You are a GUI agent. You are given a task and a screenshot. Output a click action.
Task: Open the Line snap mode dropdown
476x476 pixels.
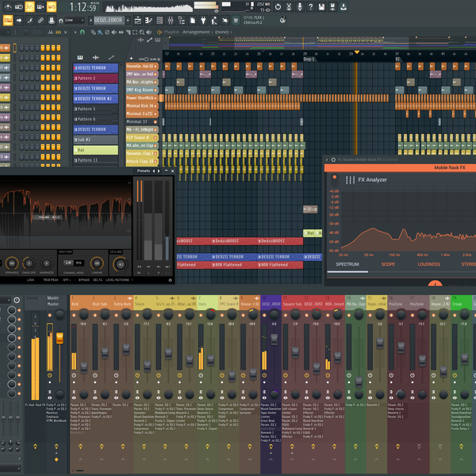[x=74, y=18]
